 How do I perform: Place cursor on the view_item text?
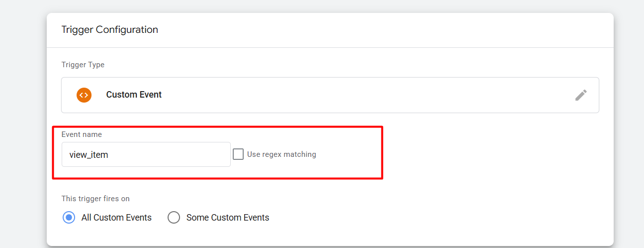89,155
